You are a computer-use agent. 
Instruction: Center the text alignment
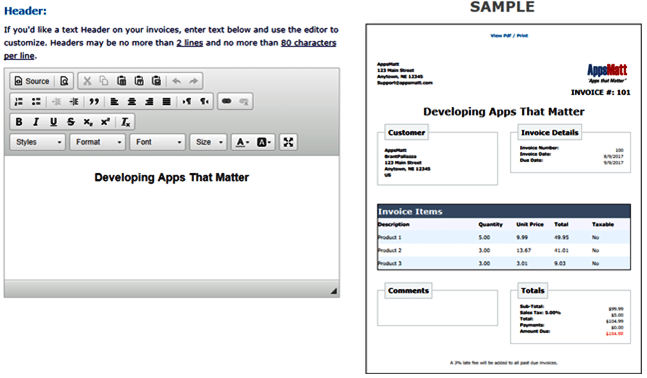click(x=132, y=101)
